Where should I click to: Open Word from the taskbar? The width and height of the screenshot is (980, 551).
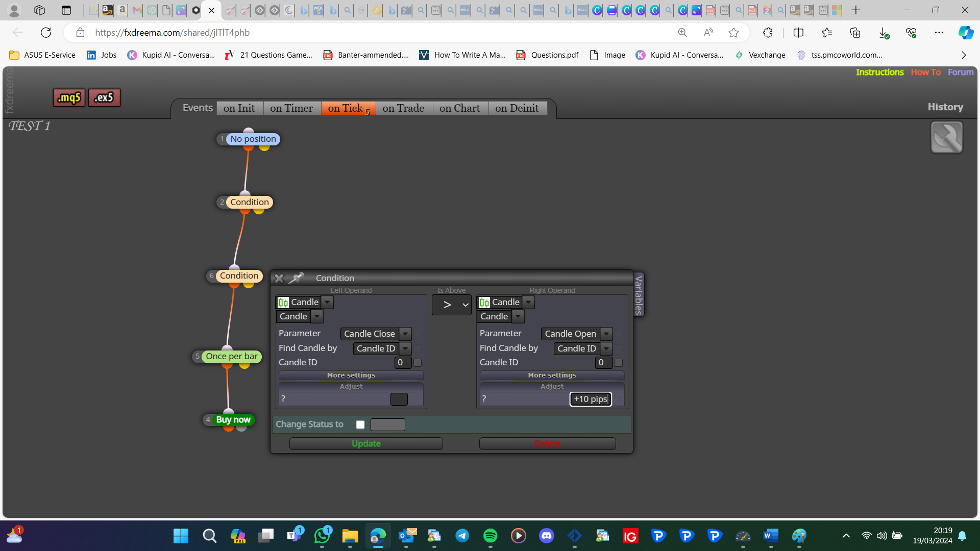pyautogui.click(x=771, y=536)
